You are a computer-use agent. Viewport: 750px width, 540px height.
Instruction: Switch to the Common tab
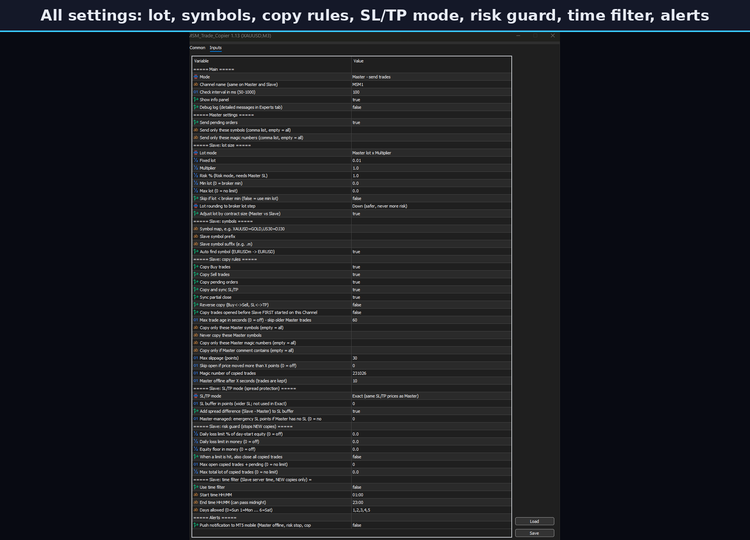pos(197,48)
